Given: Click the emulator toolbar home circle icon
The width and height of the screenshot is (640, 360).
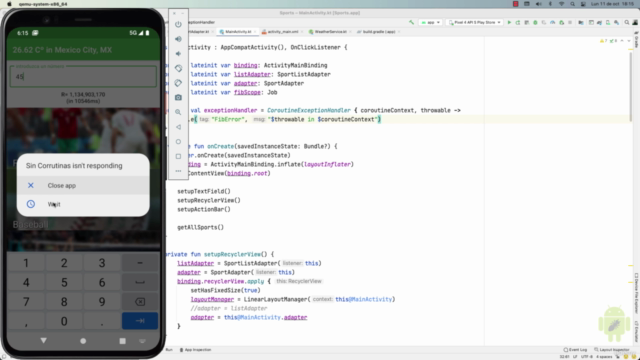Looking at the screenshot, I should pos(178,142).
